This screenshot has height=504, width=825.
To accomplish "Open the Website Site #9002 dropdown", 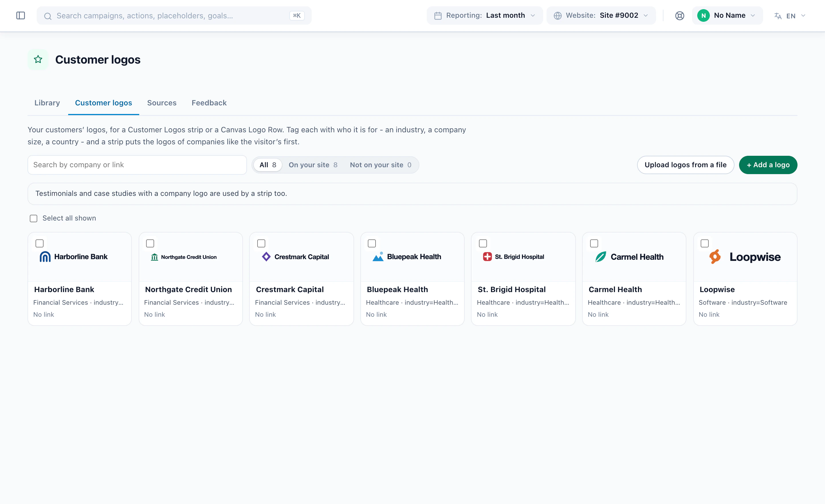I will 601,15.
